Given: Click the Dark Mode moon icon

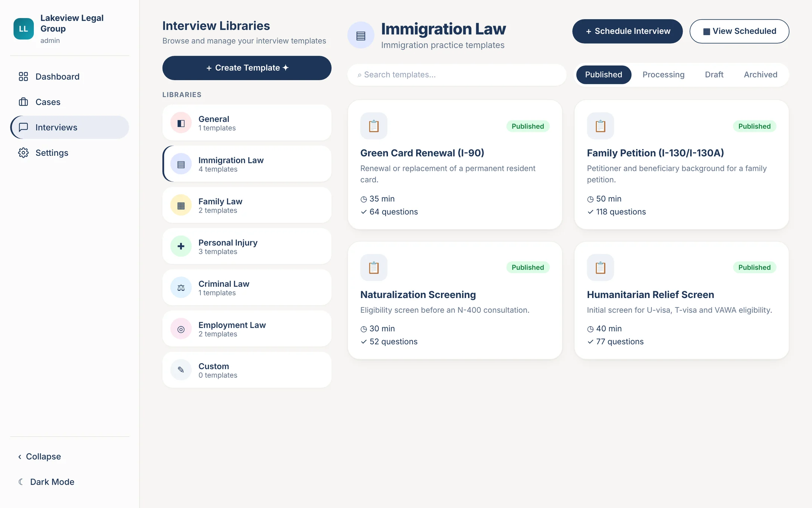Looking at the screenshot, I should tap(21, 482).
